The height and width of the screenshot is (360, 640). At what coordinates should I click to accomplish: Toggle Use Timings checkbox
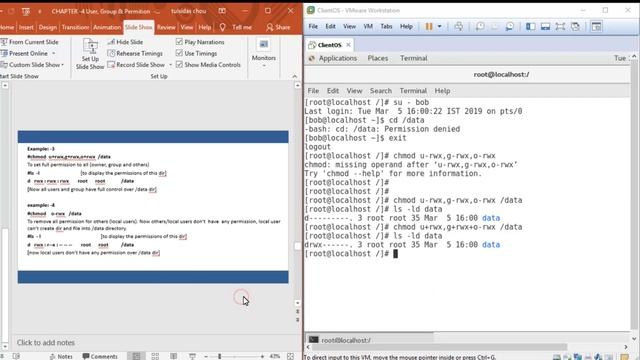tap(179, 53)
